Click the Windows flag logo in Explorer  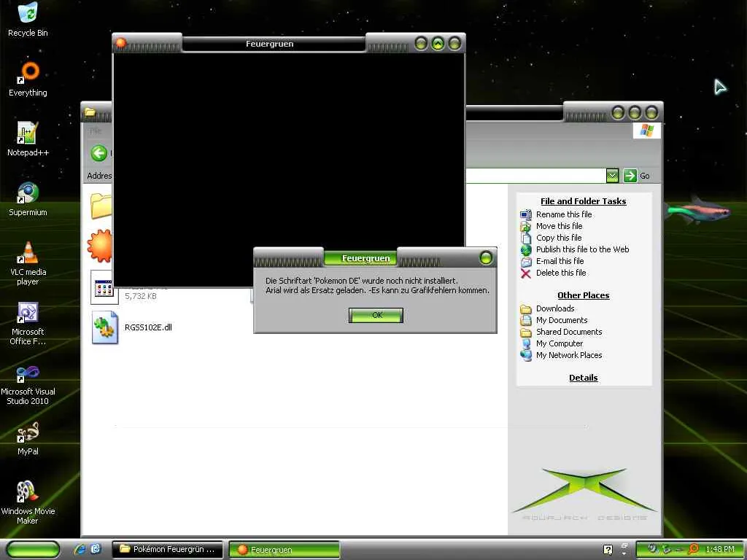point(646,131)
